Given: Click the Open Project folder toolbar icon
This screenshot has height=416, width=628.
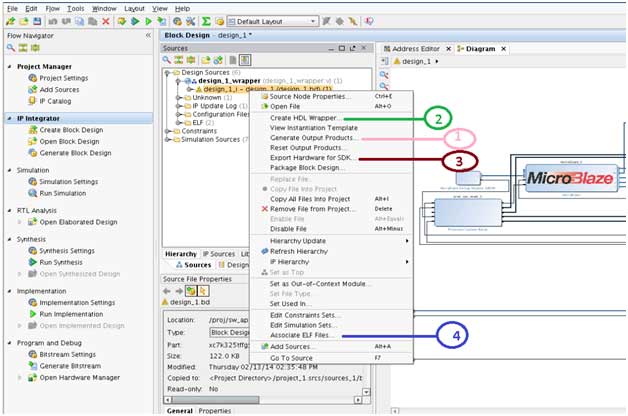Looking at the screenshot, I should tap(24, 21).
